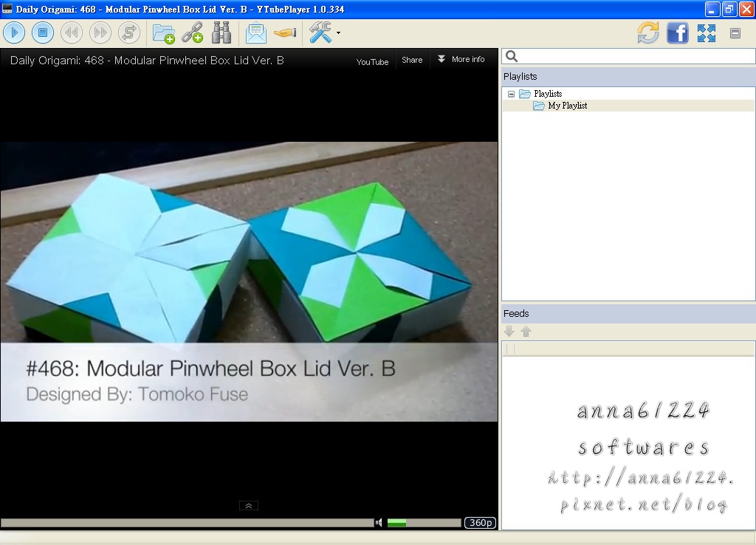756x545 pixels.
Task: Minimize the YTubePlayer window
Action: [712, 9]
